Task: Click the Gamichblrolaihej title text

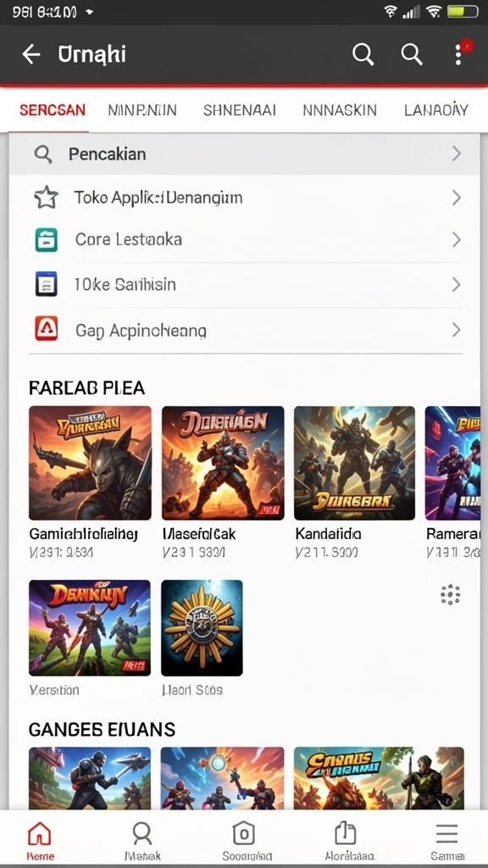Action: pyautogui.click(x=84, y=534)
